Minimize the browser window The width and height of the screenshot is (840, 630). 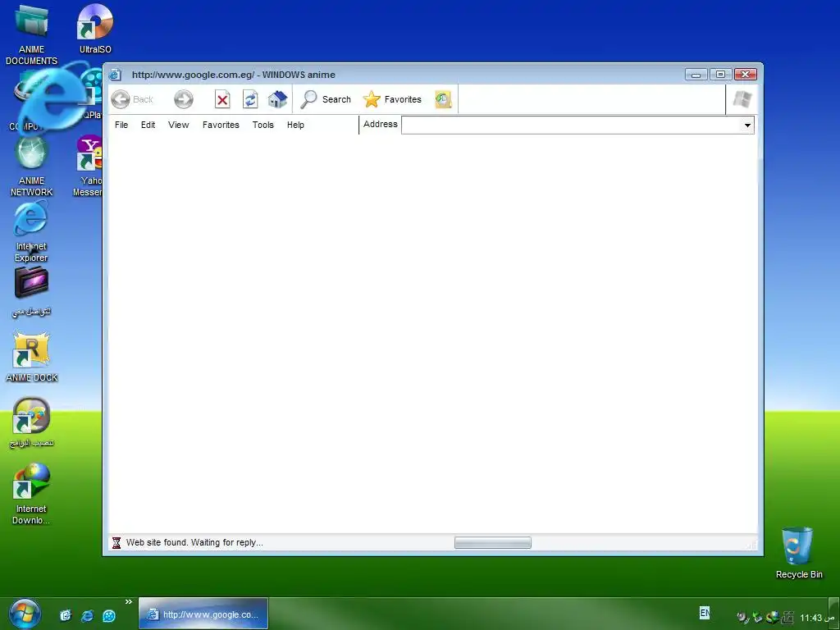(696, 75)
